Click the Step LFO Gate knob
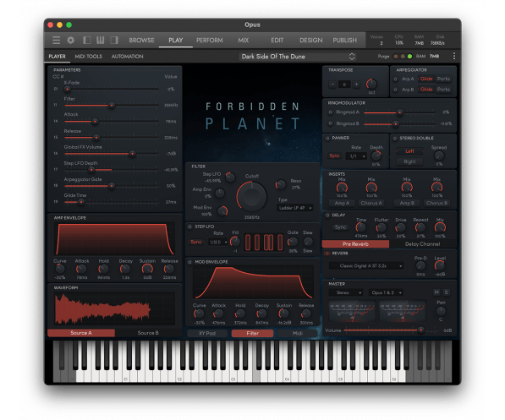The image size is (505, 420). (292, 242)
